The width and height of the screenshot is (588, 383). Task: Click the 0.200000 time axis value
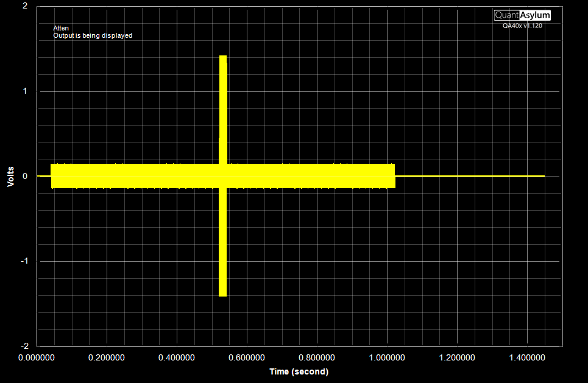tap(107, 357)
